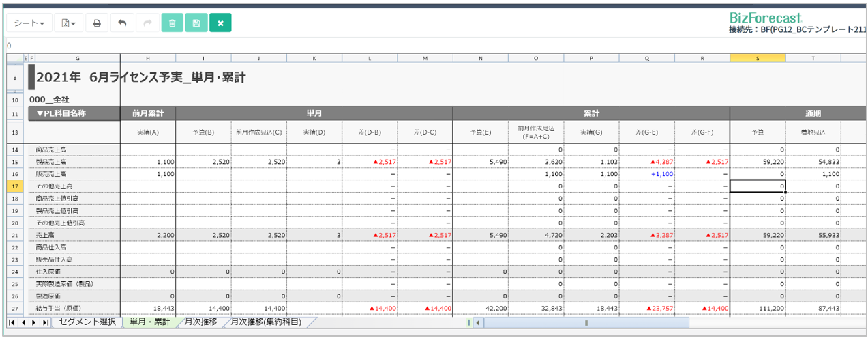Click the green trash delete icon
This screenshot has width=868, height=338.
click(x=172, y=23)
